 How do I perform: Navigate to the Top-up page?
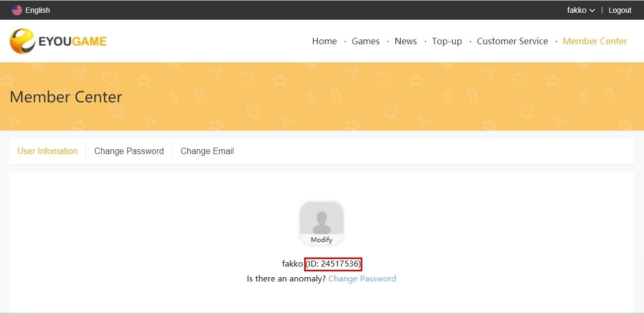click(x=447, y=42)
